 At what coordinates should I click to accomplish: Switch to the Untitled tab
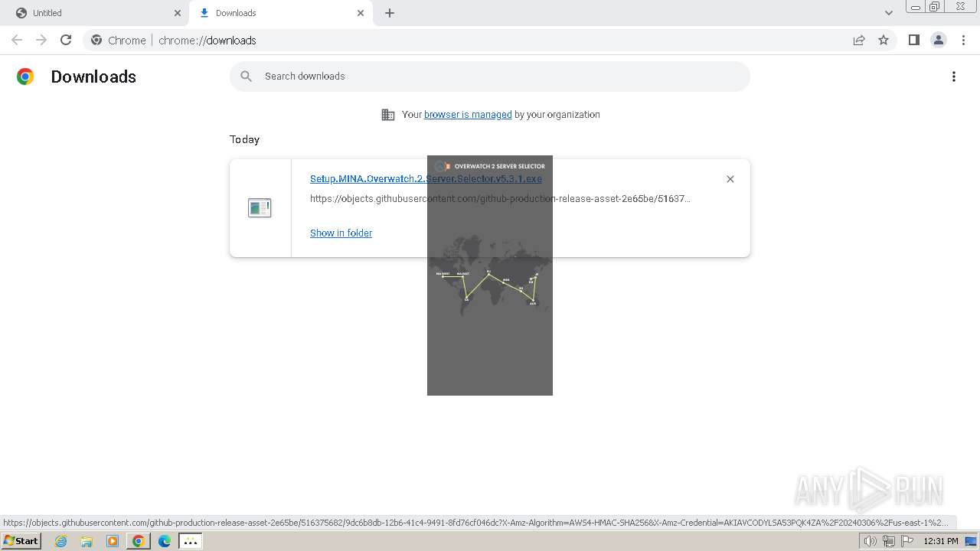95,13
